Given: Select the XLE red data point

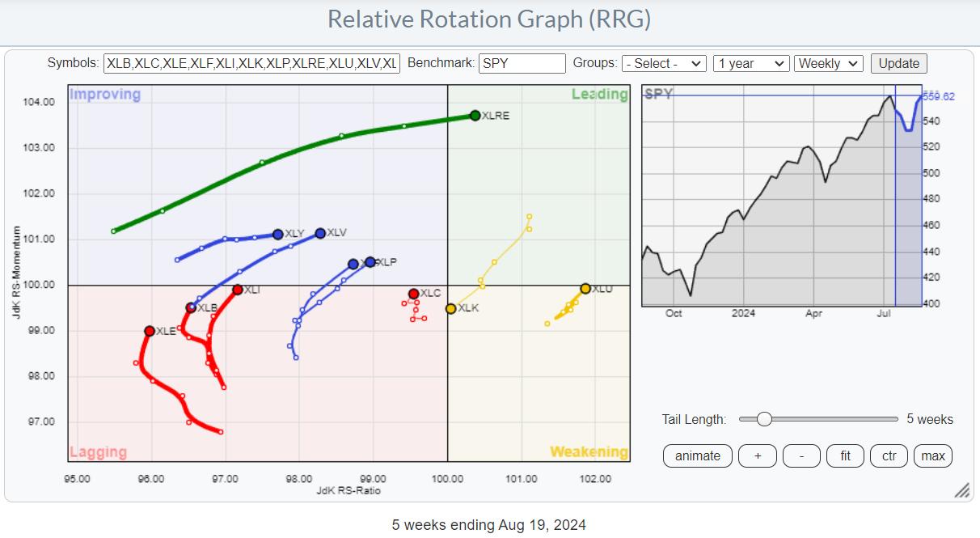Looking at the screenshot, I should click(x=150, y=331).
